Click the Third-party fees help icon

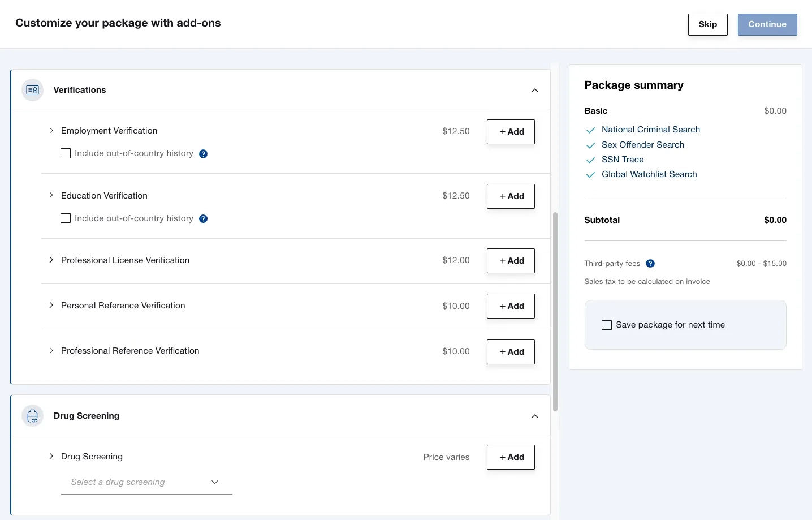[650, 264]
